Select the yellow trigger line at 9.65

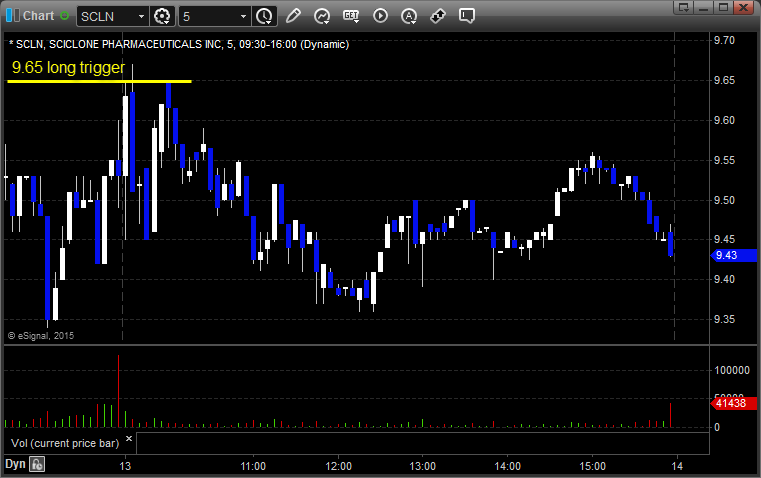tap(99, 82)
